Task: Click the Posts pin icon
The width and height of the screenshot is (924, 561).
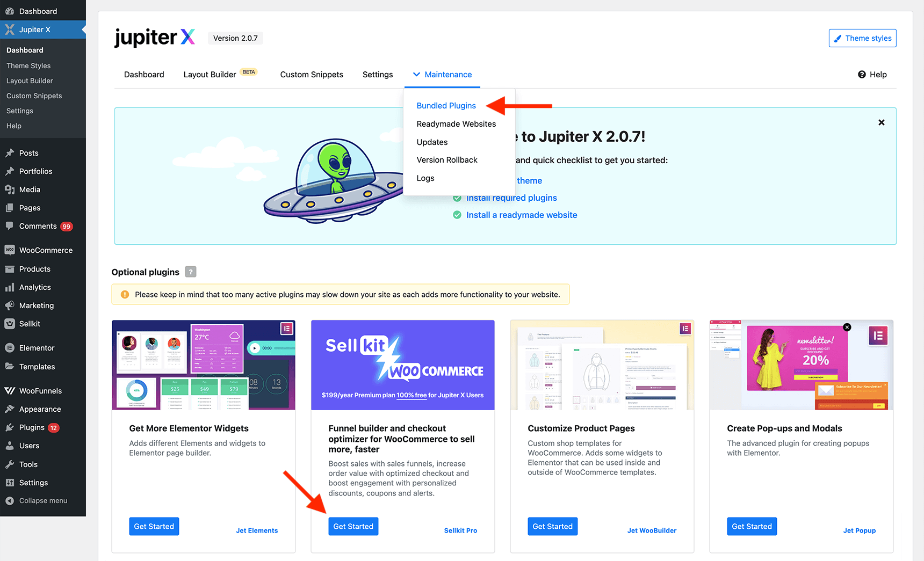Action: 10,153
